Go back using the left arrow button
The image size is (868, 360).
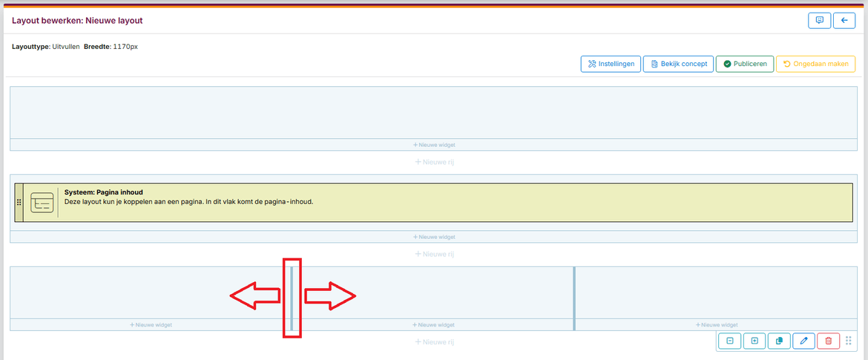pyautogui.click(x=844, y=21)
